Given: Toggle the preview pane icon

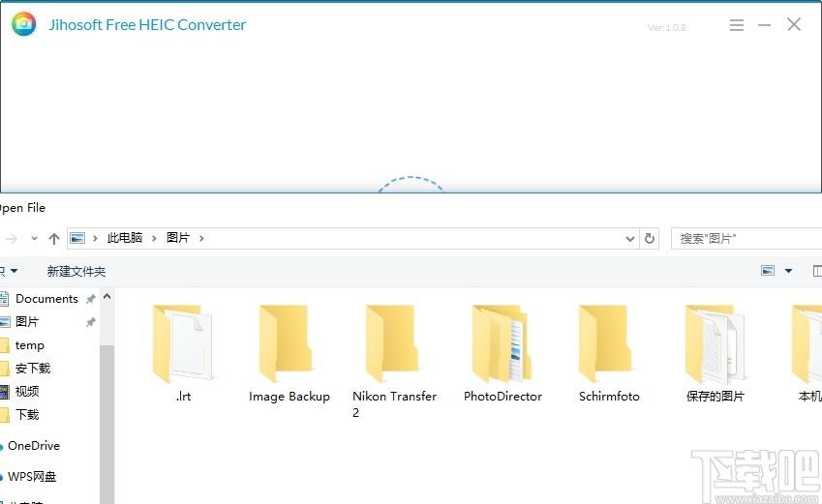Looking at the screenshot, I should 817,271.
